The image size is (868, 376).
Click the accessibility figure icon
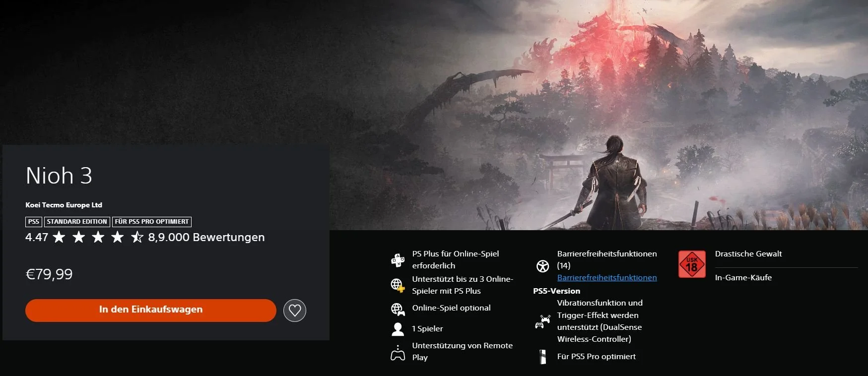point(543,266)
